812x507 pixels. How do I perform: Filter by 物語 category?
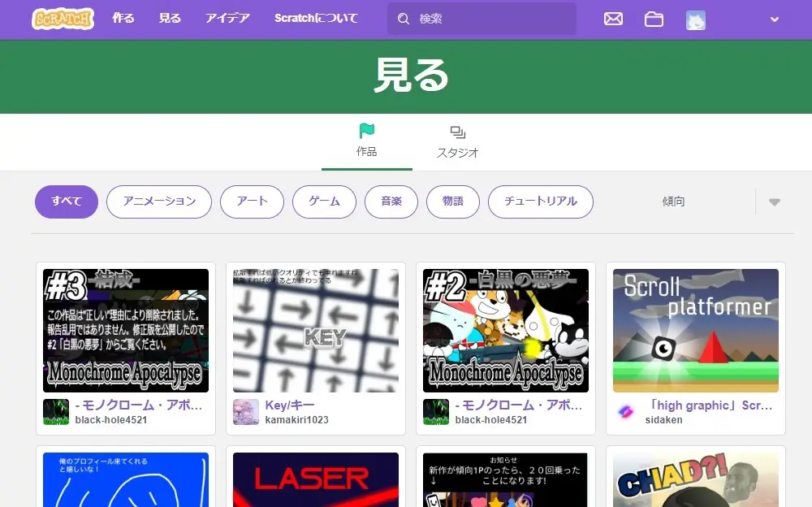[453, 201]
